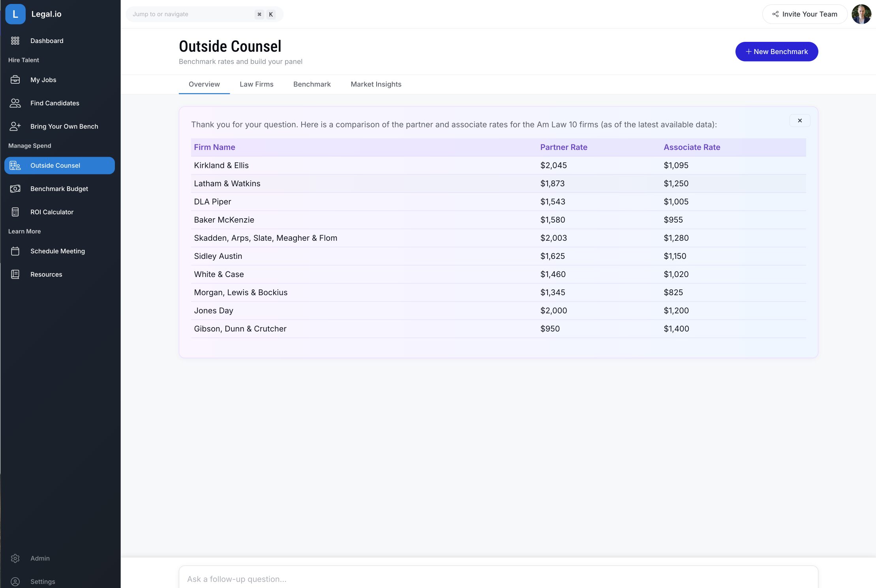Viewport: 876px width, 588px height.
Task: Open Benchmark Budget page
Action: click(60, 189)
